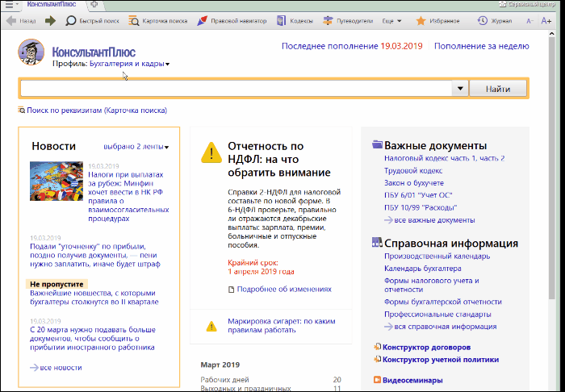Open Подали "уточненку" по прибыли news
Screen dimensions: 565x392
pyautogui.click(x=95, y=255)
